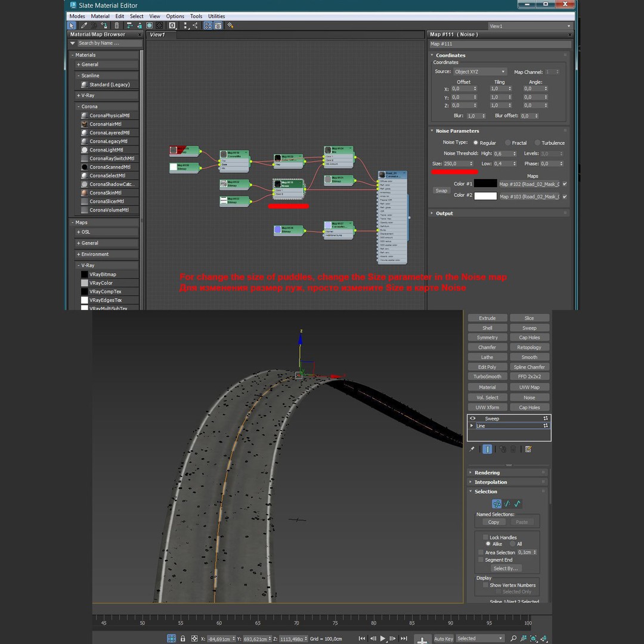Select the Spline sub-object icon

click(x=517, y=504)
